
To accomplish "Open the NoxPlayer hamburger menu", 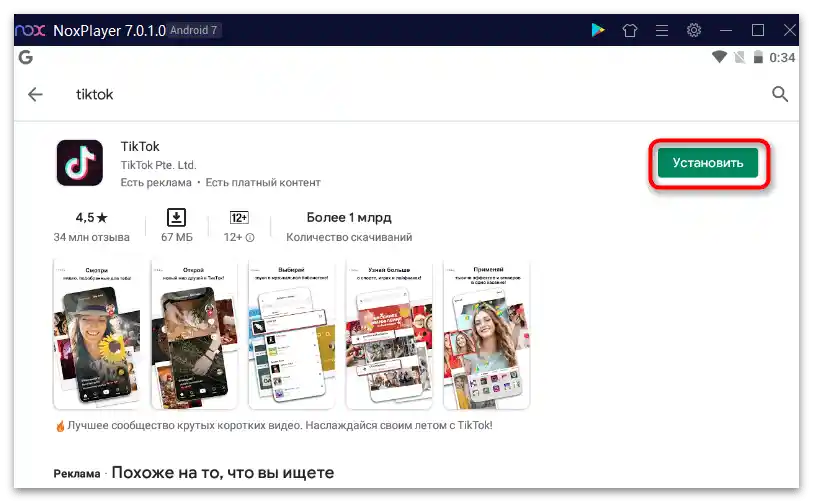I will coord(662,31).
